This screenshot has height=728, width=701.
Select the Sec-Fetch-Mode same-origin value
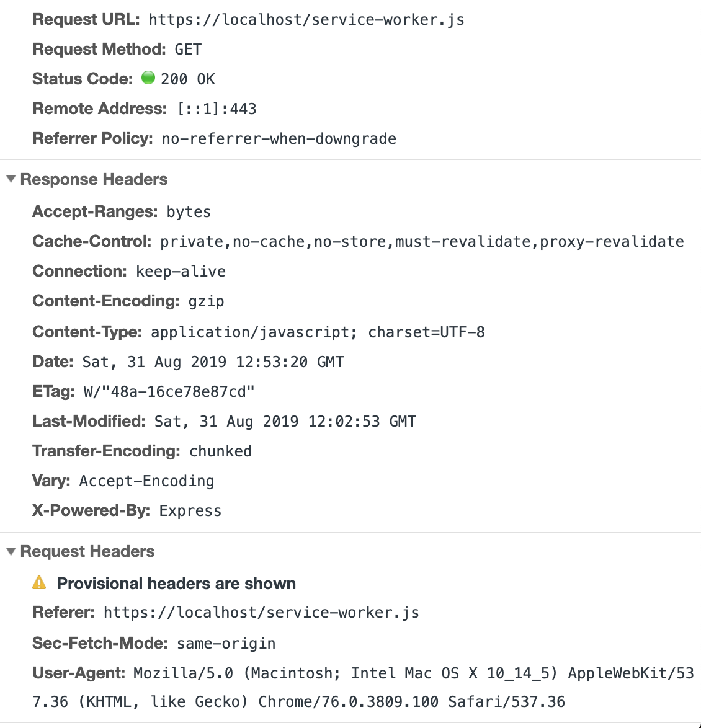226,644
